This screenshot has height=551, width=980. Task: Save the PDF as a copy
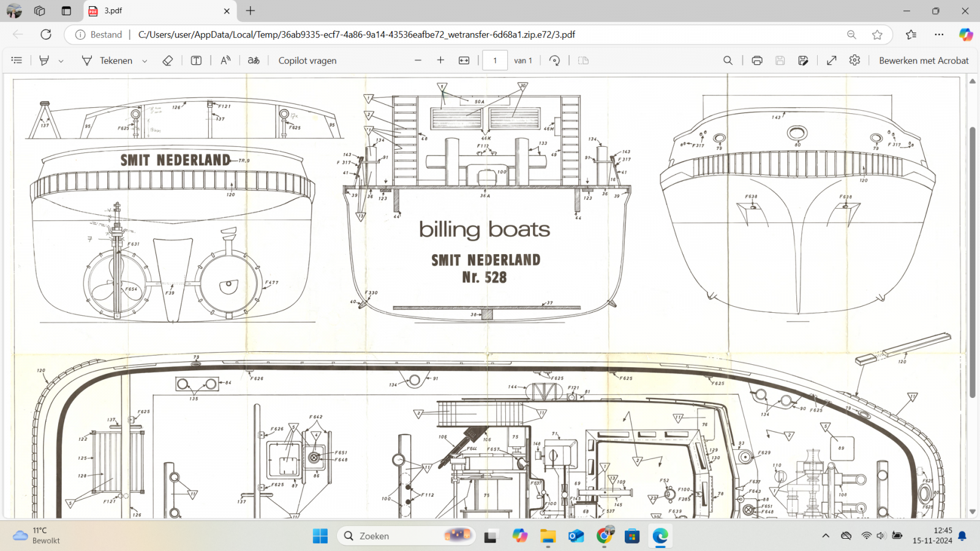coord(803,60)
